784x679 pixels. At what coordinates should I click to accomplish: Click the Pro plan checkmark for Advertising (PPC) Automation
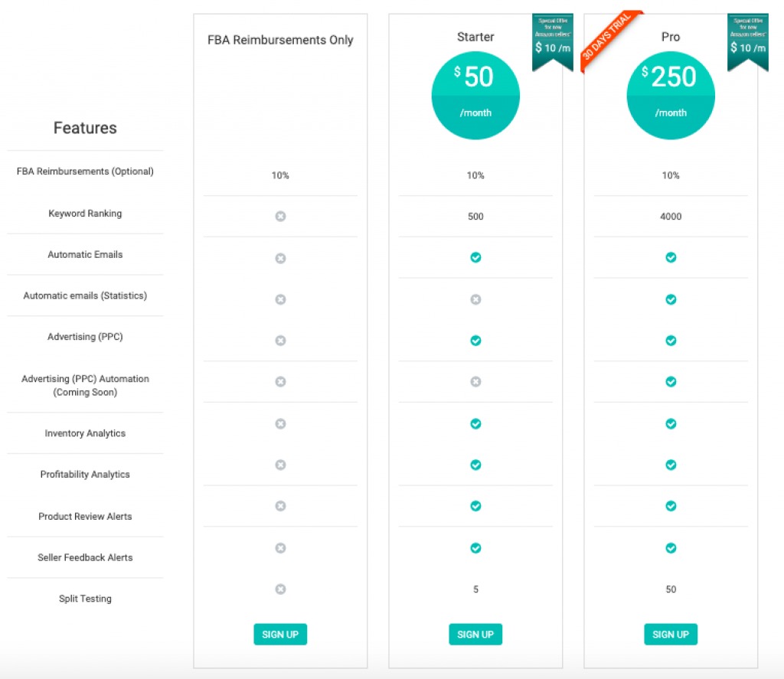(x=671, y=382)
